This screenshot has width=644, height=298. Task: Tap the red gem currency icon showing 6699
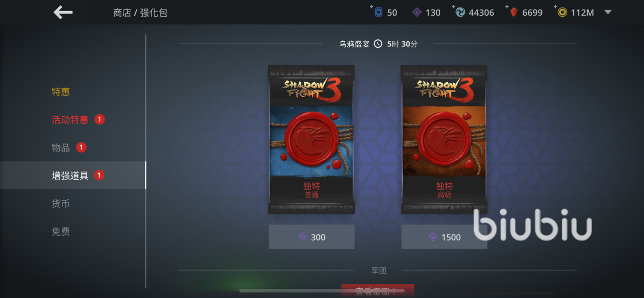point(514,13)
